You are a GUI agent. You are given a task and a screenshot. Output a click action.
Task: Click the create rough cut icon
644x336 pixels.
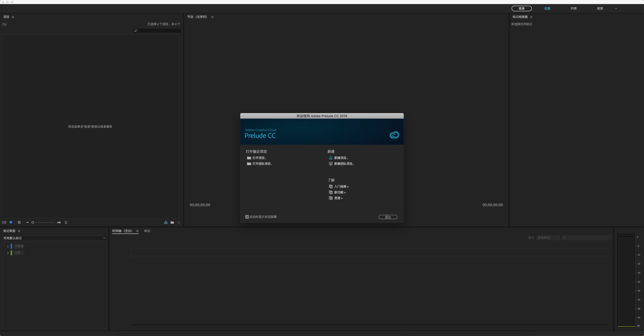tap(166, 222)
